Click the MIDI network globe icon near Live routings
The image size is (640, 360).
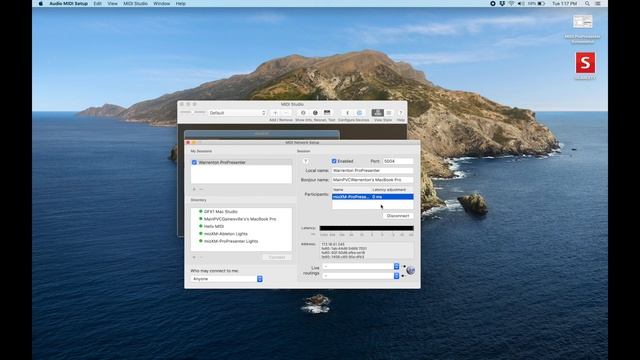pos(411,270)
